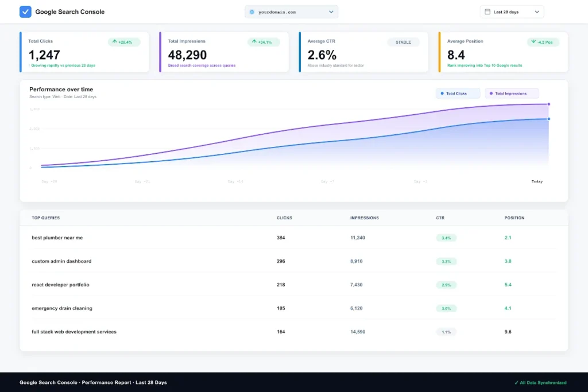The height and width of the screenshot is (392, 588).
Task: Click the purple dot in Total Impressions legend
Action: [492, 94]
